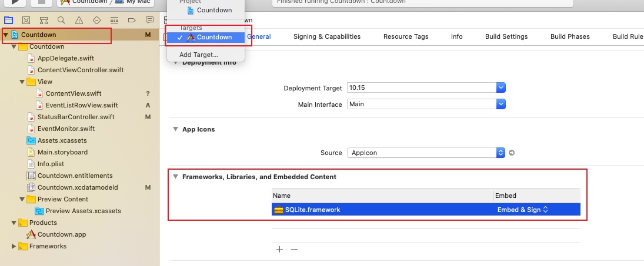Click the remove framework minus button
Image resolution: width=644 pixels, height=266 pixels.
tap(295, 249)
